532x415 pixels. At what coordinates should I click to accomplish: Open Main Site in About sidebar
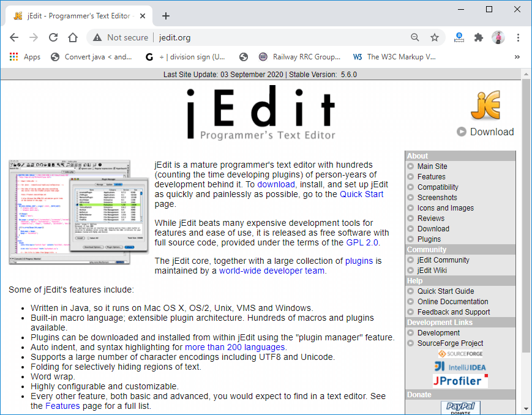[x=432, y=166]
